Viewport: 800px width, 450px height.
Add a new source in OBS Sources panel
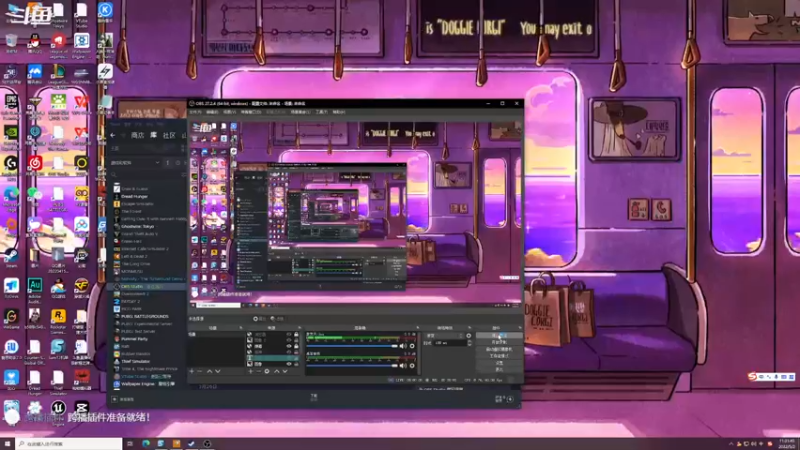[251, 371]
